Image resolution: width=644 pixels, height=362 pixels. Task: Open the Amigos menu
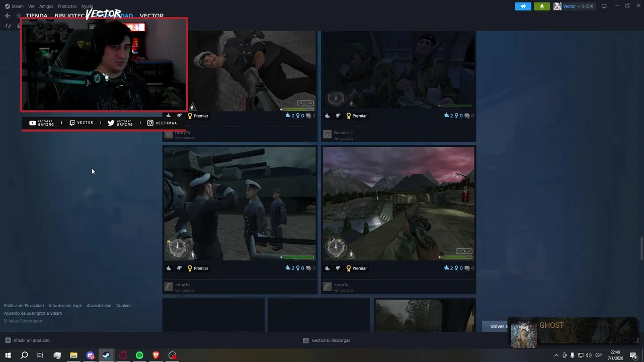pyautogui.click(x=46, y=6)
